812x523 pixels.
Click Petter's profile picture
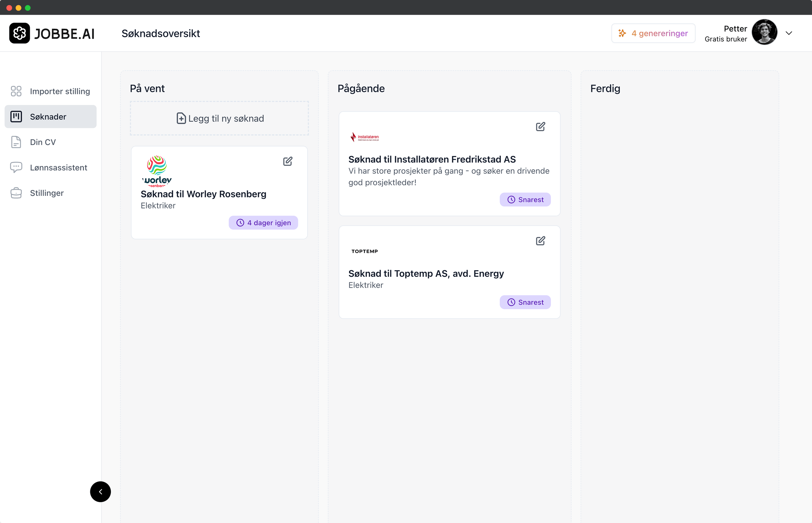[764, 32]
